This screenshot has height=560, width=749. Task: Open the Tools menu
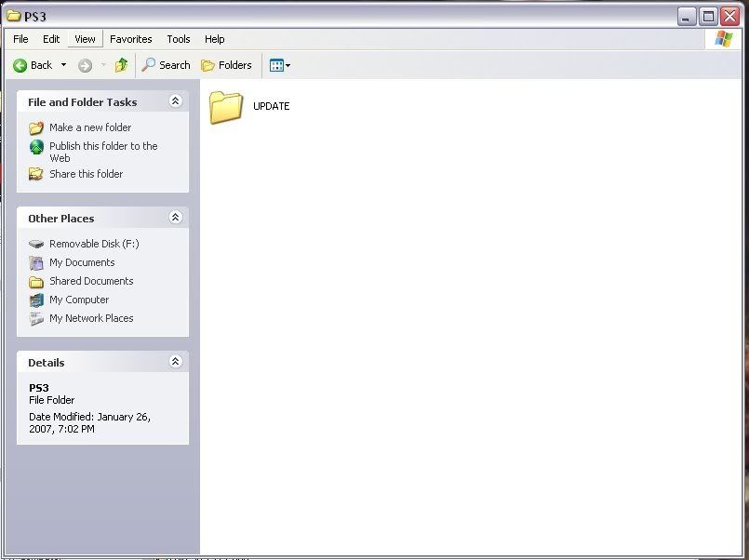pos(178,39)
